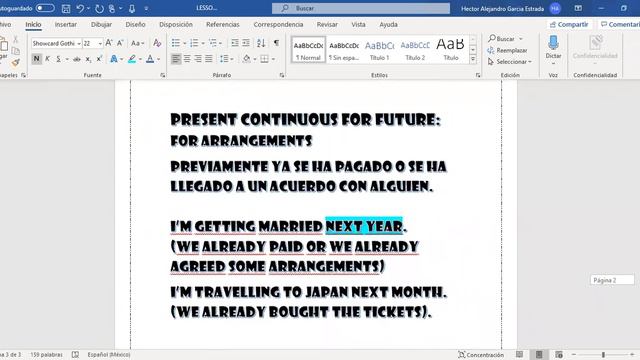
Task: Toggle bold (N) formatting
Action: pos(36,59)
